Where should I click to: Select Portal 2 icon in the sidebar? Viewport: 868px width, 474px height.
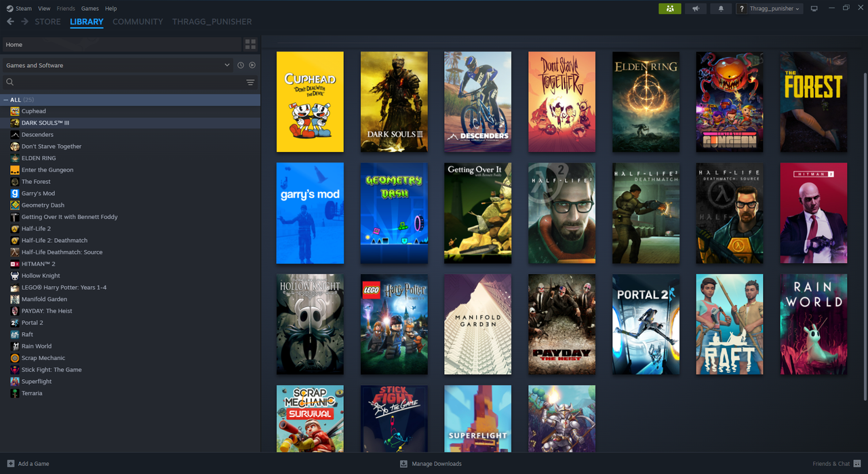point(15,323)
